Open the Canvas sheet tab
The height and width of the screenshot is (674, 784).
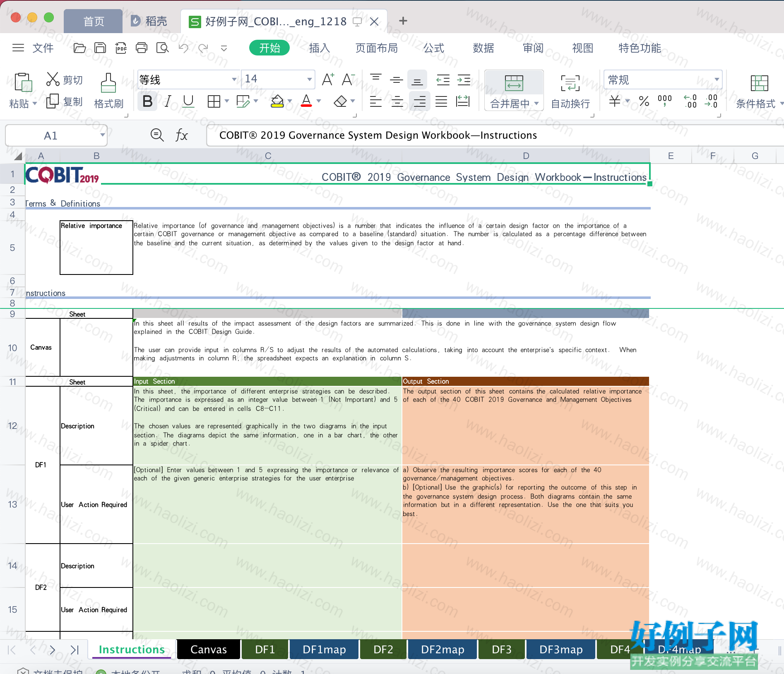pos(209,650)
